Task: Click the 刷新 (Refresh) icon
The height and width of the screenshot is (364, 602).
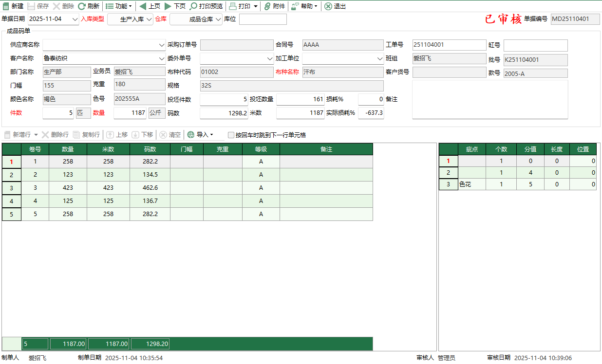Action: coord(88,7)
